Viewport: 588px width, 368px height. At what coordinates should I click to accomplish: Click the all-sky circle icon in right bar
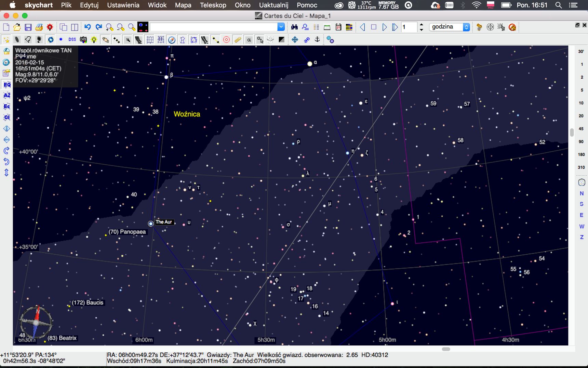coord(582,182)
